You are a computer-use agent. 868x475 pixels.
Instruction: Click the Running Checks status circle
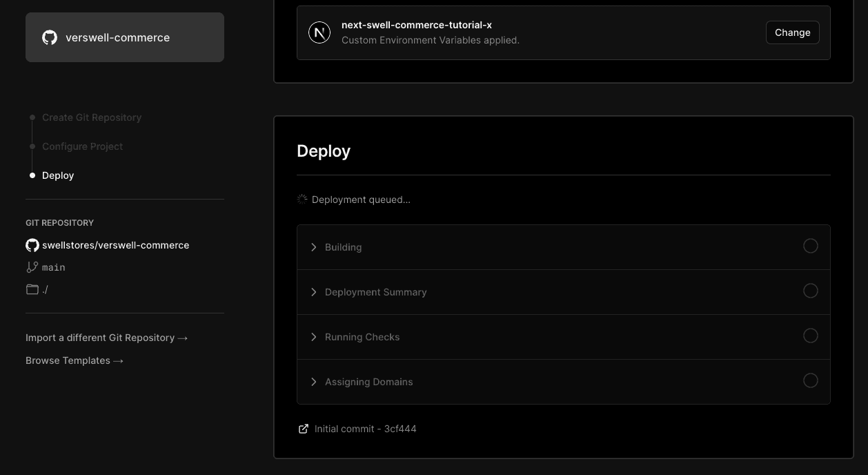[x=811, y=336]
